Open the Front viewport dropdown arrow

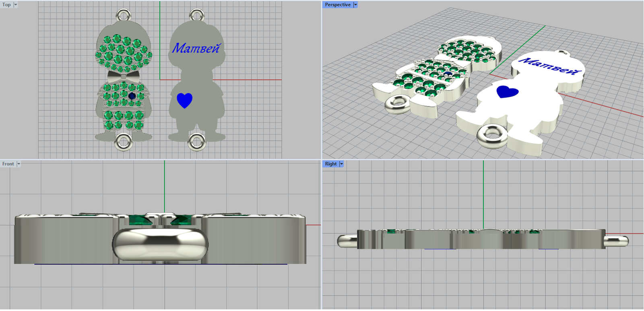tap(19, 164)
